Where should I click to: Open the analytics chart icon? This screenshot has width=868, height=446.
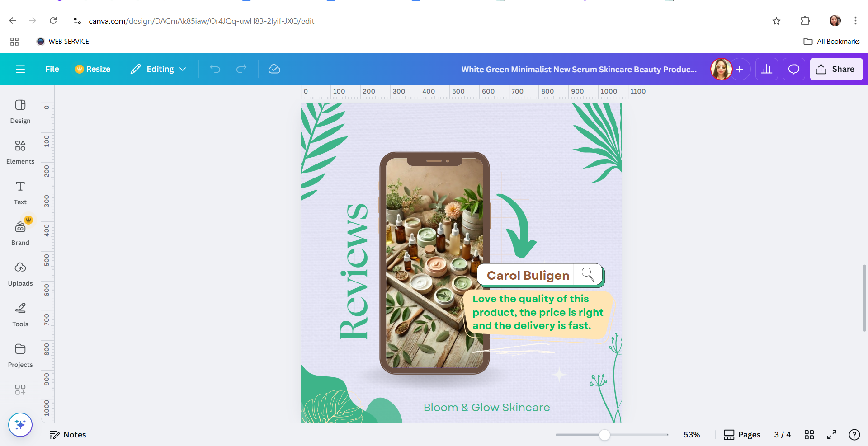click(767, 69)
